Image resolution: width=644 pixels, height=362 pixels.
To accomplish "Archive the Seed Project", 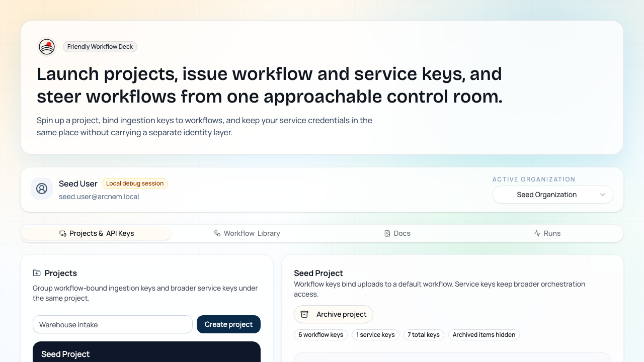I will (x=333, y=314).
